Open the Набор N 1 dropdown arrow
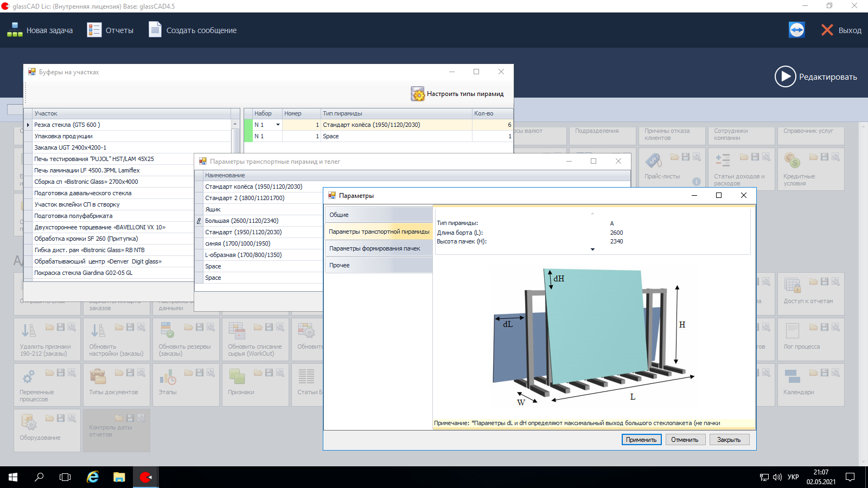Image resolution: width=868 pixels, height=488 pixels. tap(278, 125)
